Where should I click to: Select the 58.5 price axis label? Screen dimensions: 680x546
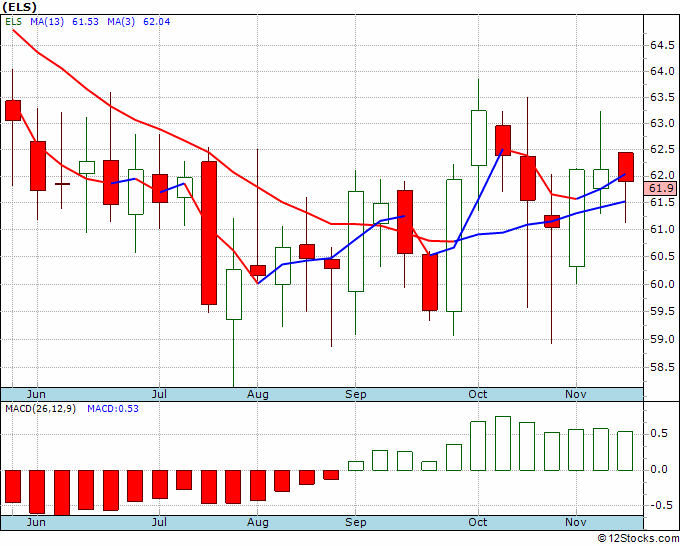[x=662, y=367]
